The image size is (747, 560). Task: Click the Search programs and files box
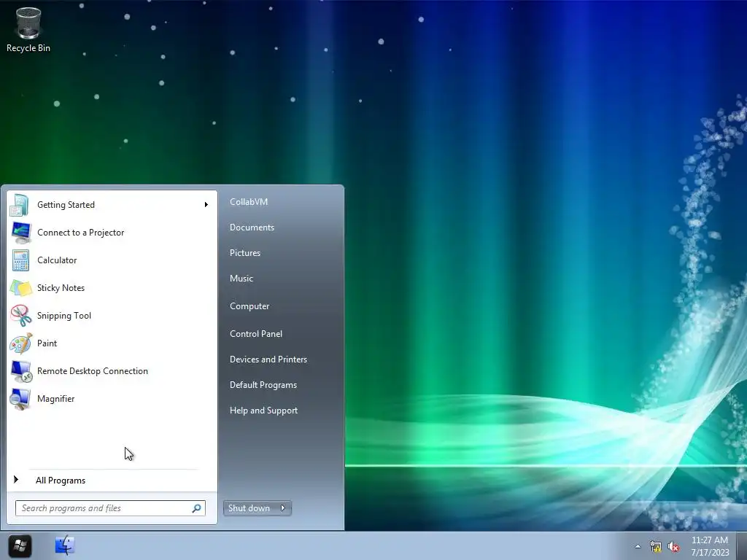click(x=110, y=508)
